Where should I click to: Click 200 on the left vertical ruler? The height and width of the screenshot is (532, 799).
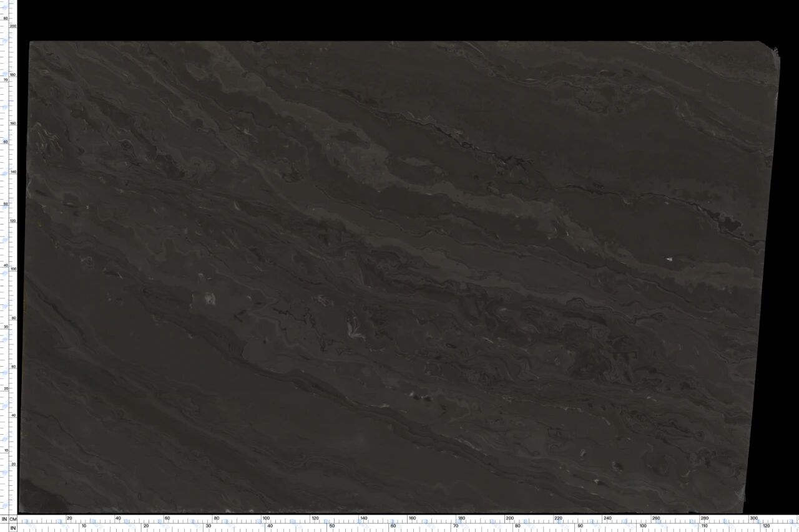[12, 26]
